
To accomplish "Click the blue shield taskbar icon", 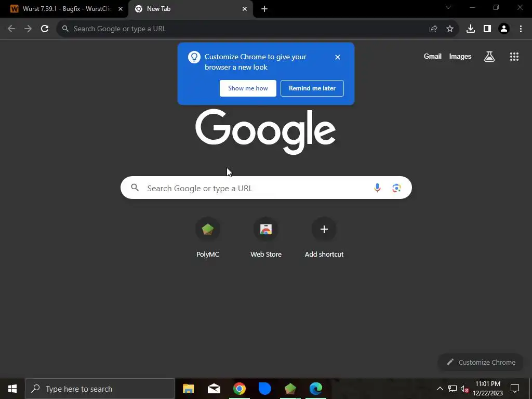I will click(x=264, y=389).
